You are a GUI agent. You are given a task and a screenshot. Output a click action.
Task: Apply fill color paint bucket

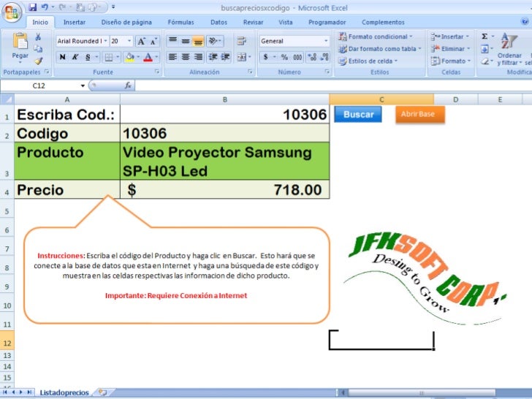coord(129,57)
